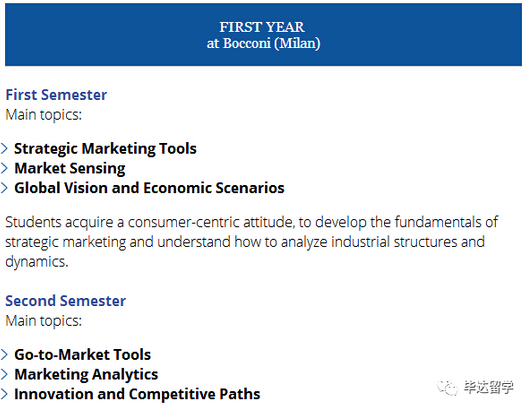The height and width of the screenshot is (414, 524).
Task: Click chevron icon beside Strategic Marketing Tools
Action: point(4,149)
